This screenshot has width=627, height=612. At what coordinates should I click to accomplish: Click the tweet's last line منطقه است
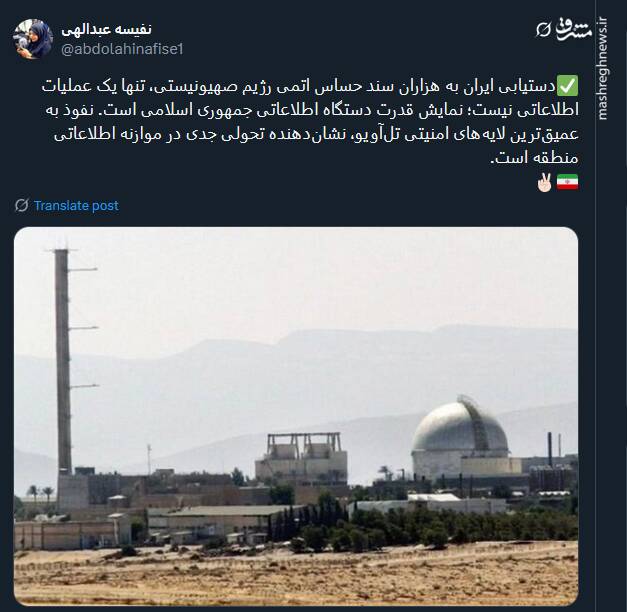coord(535,158)
